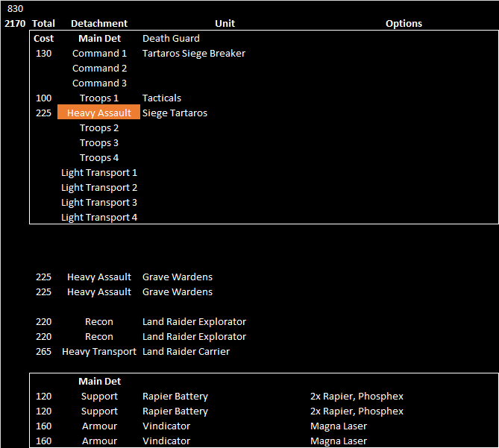
Task: Click the first 220 cost cell
Action: 43,322
